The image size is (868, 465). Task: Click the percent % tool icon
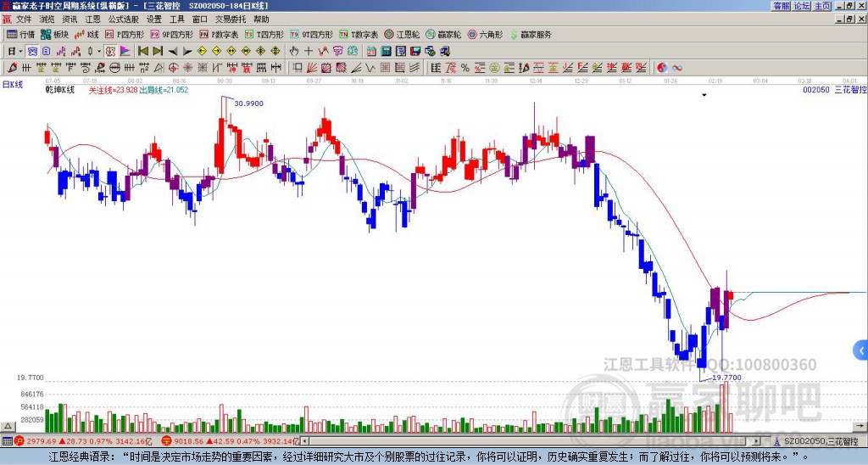(x=465, y=68)
